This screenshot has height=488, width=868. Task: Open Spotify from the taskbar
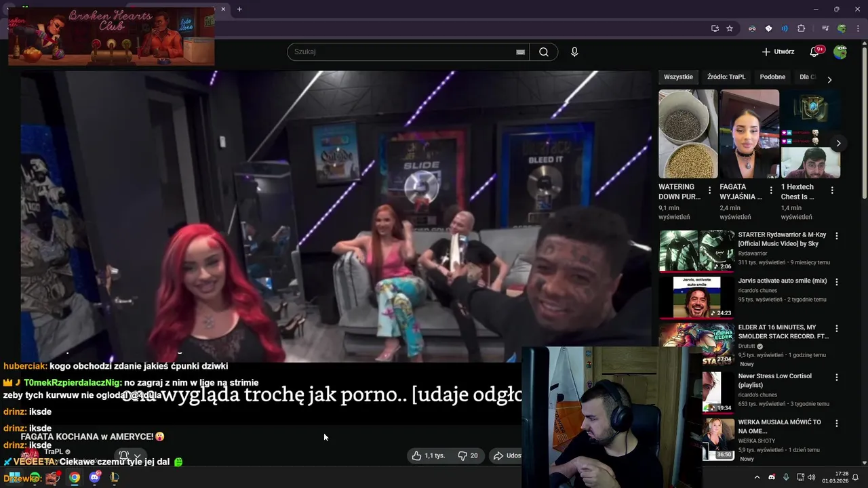(35, 477)
